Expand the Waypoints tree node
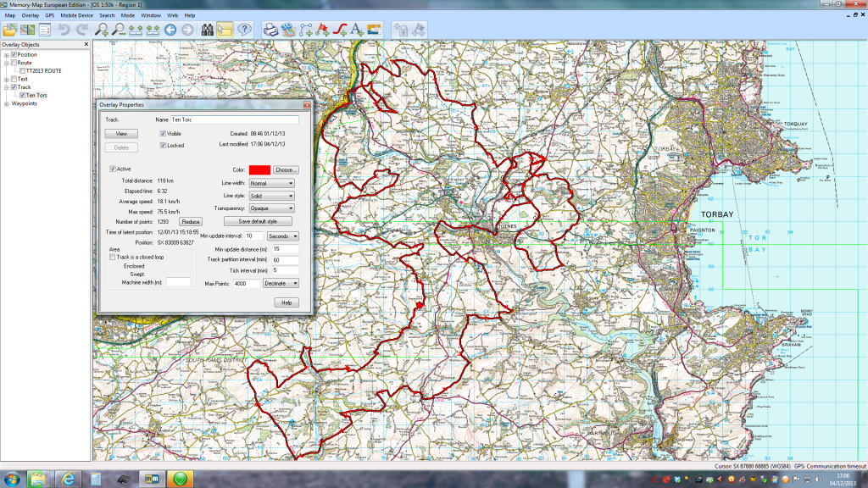868x488 pixels. click(x=6, y=104)
